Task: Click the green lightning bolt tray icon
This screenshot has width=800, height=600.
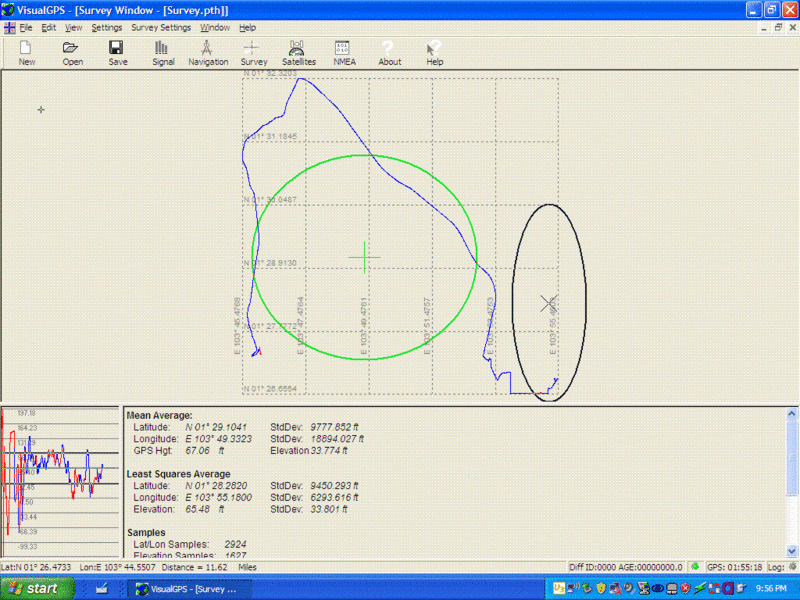Action: [699, 588]
